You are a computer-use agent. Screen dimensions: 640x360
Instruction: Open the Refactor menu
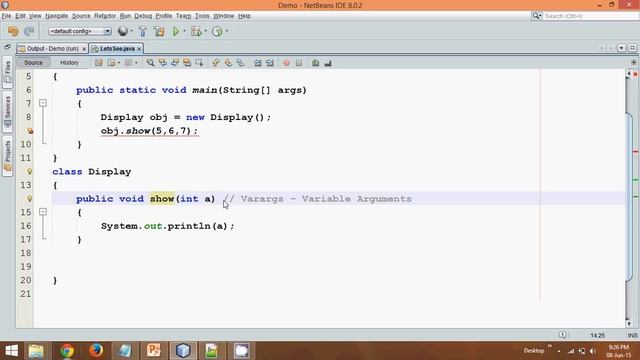click(x=105, y=16)
